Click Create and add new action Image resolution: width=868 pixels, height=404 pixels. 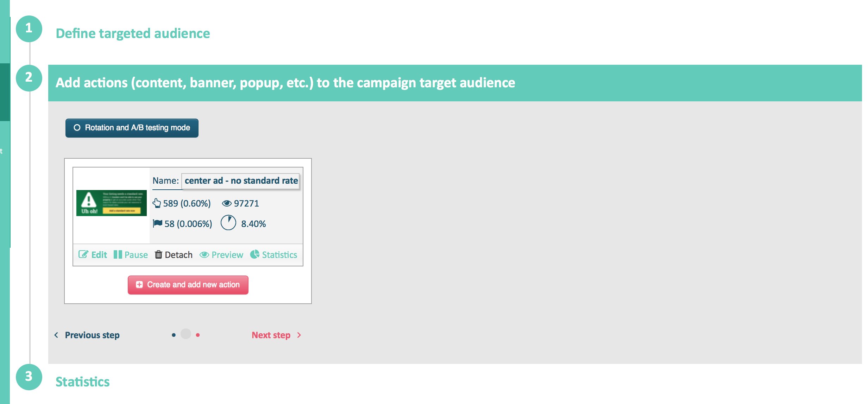pos(188,285)
